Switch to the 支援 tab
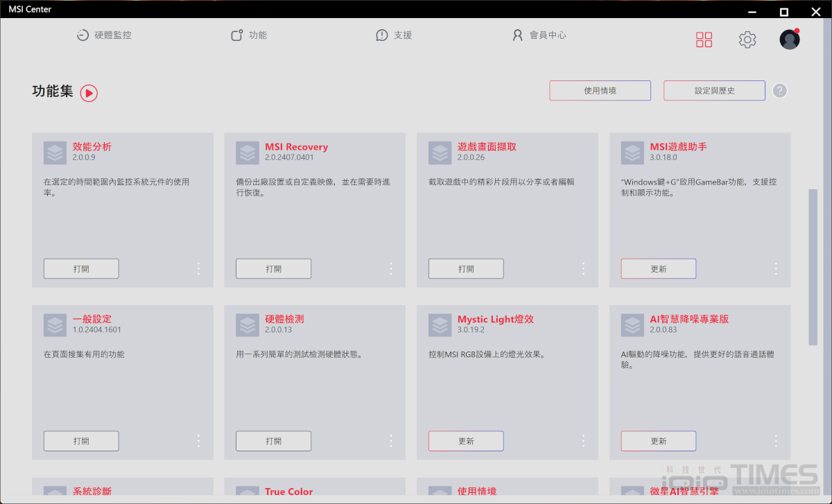 [x=394, y=35]
